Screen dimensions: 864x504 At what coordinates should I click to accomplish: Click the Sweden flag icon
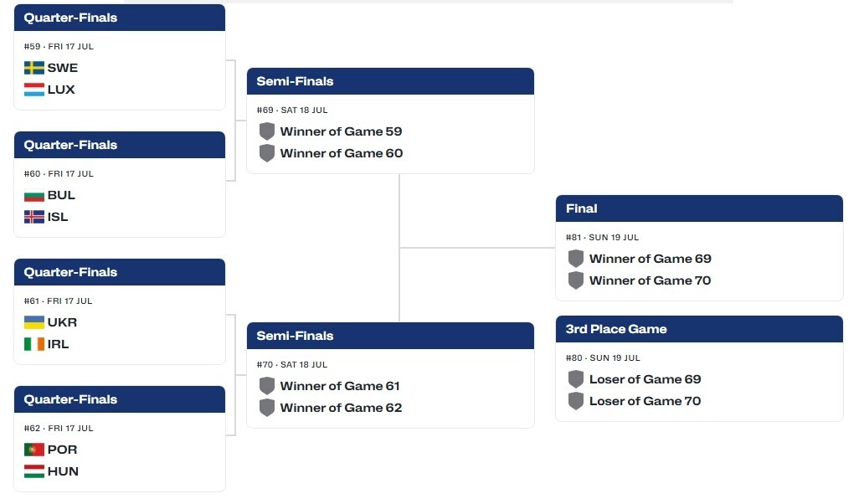click(x=34, y=68)
